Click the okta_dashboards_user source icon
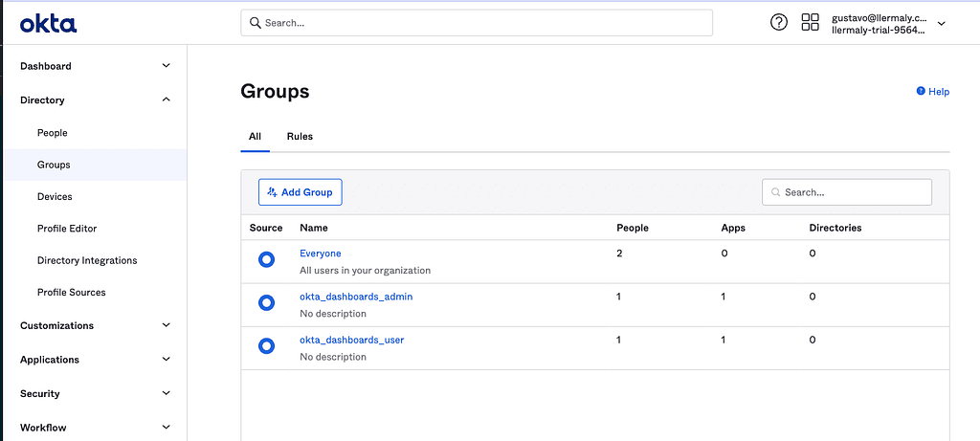The image size is (980, 441). (x=267, y=346)
